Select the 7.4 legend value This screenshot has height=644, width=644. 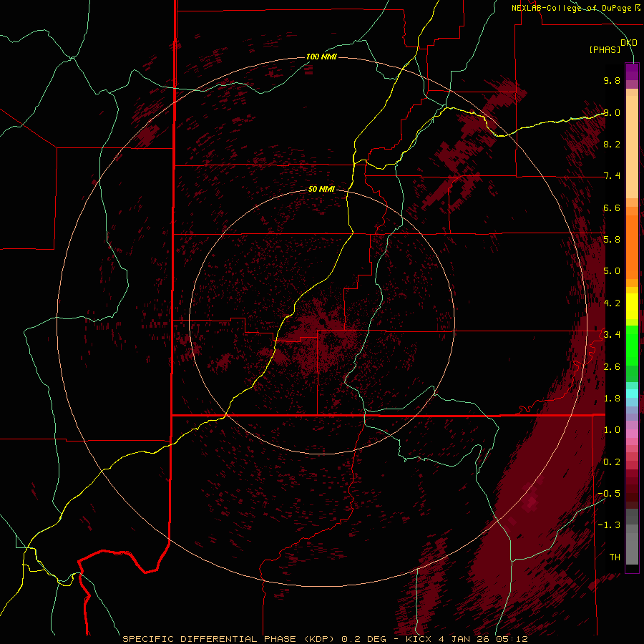612,176
